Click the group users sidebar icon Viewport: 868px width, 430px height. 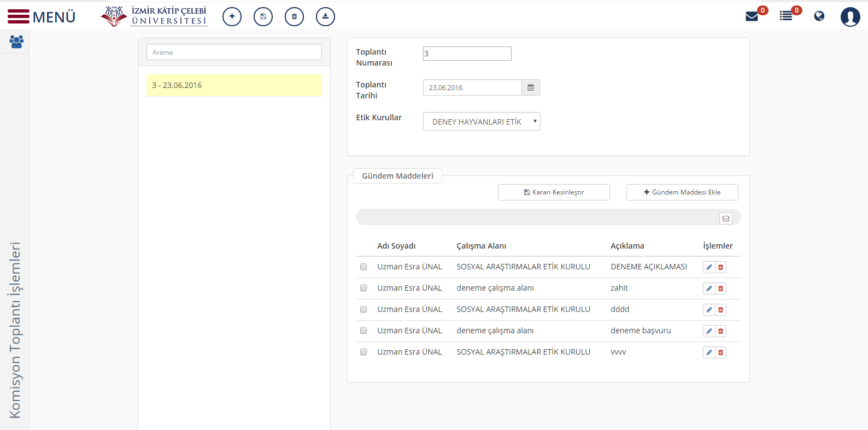(16, 42)
